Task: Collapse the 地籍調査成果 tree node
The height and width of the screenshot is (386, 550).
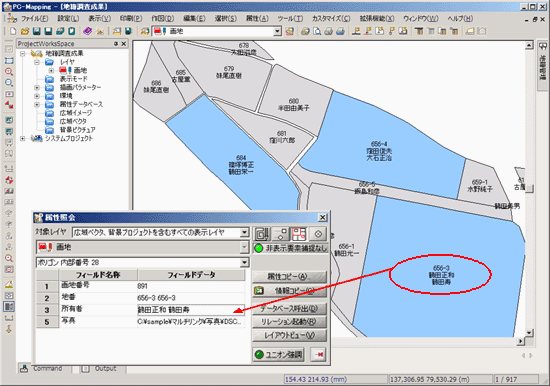Action: click(x=23, y=54)
